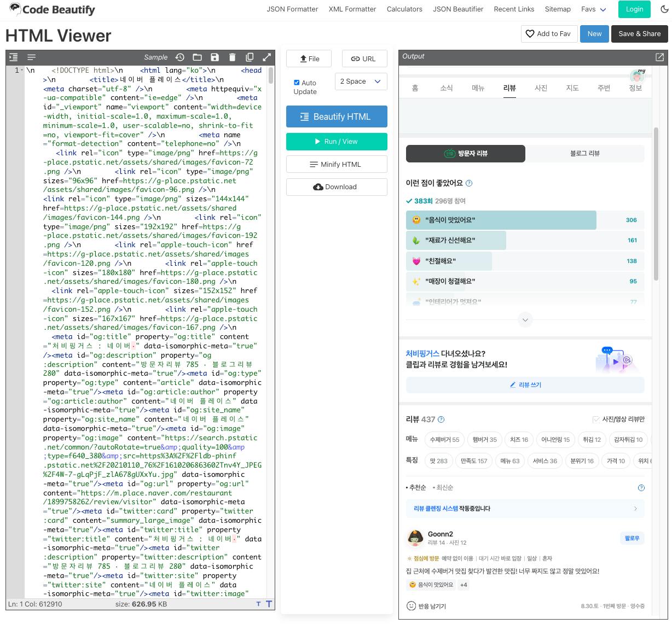Click the Minify HTML button
Image resolution: width=672 pixels, height=624 pixels.
(337, 164)
